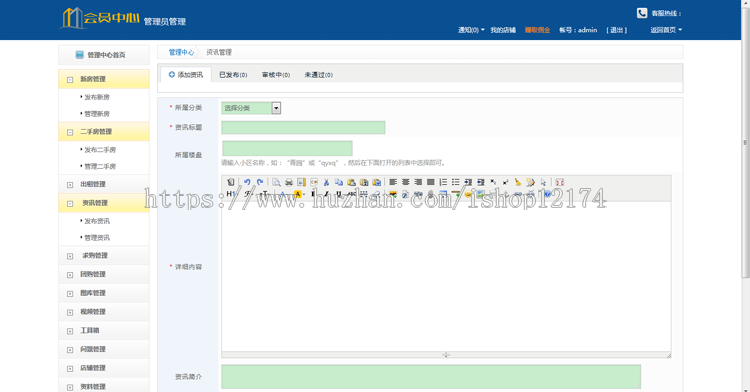Image resolution: width=750 pixels, height=392 pixels.
Task: Expand the 出租管理 sidebar section
Action: pyautogui.click(x=70, y=185)
